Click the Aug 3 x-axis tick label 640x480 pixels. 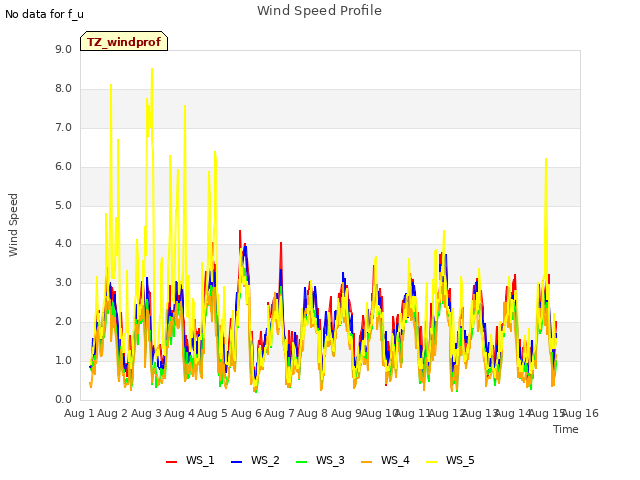click(x=146, y=413)
